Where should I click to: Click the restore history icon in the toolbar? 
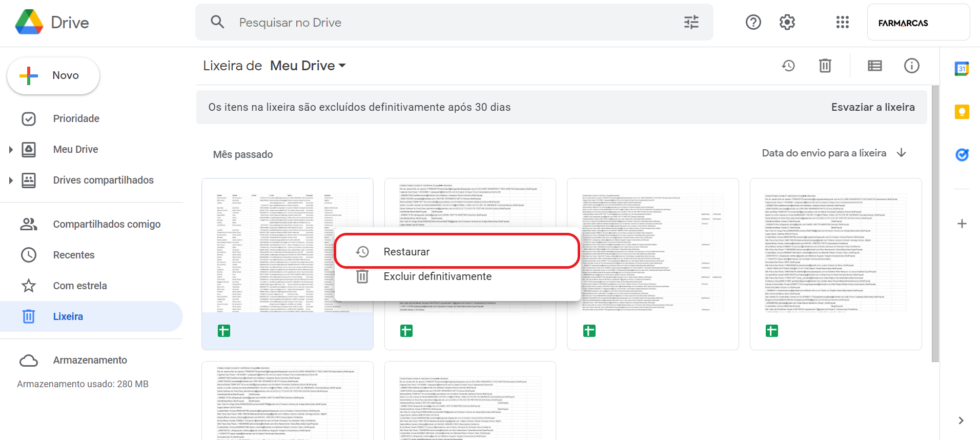[788, 66]
